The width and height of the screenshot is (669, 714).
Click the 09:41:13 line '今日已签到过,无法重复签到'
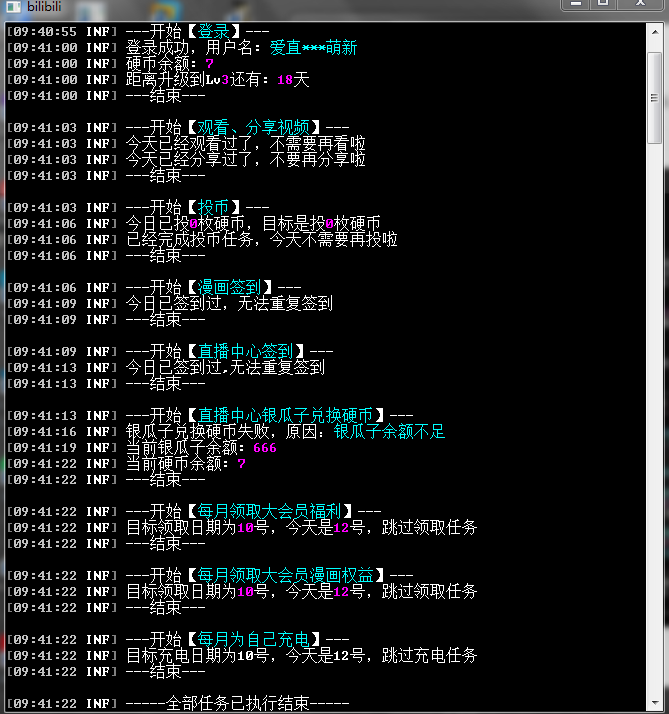225,367
